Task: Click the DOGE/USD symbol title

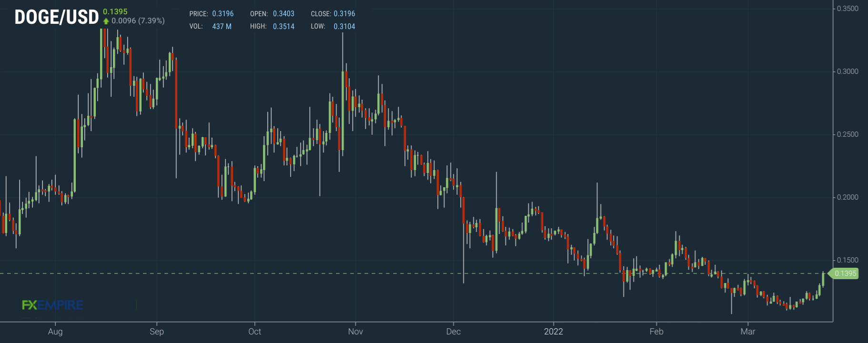Action: click(57, 17)
